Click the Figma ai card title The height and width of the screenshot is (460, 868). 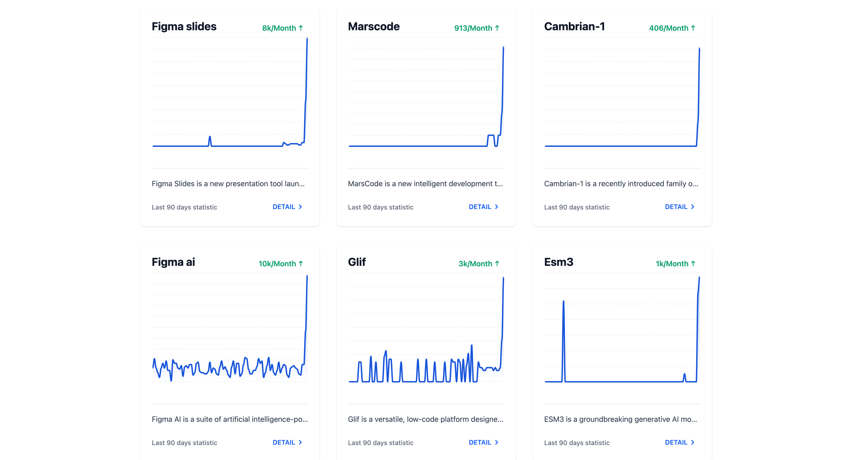(x=173, y=262)
